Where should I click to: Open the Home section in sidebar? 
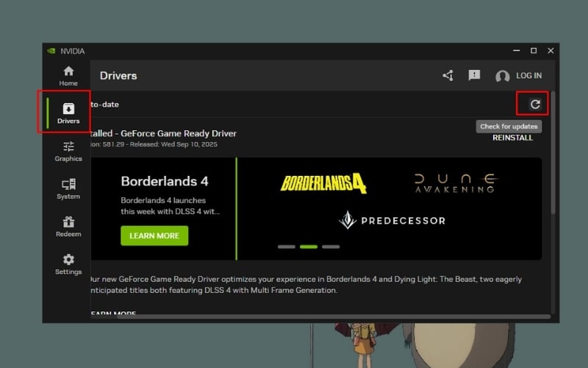(x=68, y=75)
